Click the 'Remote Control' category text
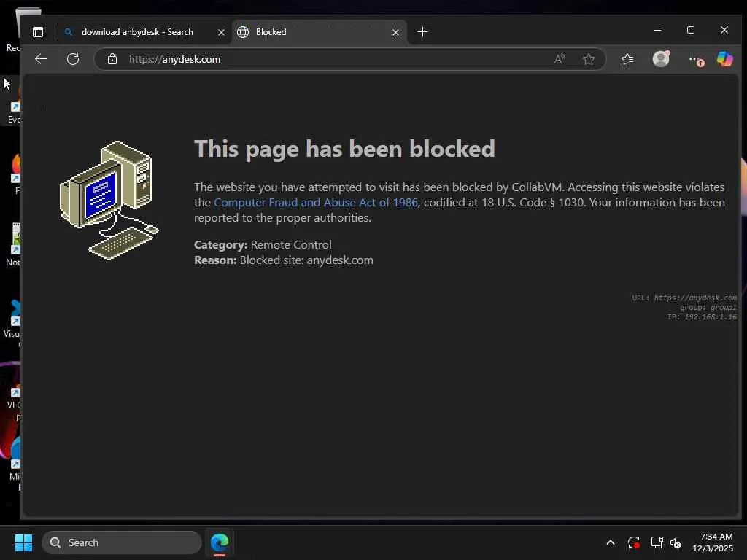The height and width of the screenshot is (560, 747). coord(291,245)
